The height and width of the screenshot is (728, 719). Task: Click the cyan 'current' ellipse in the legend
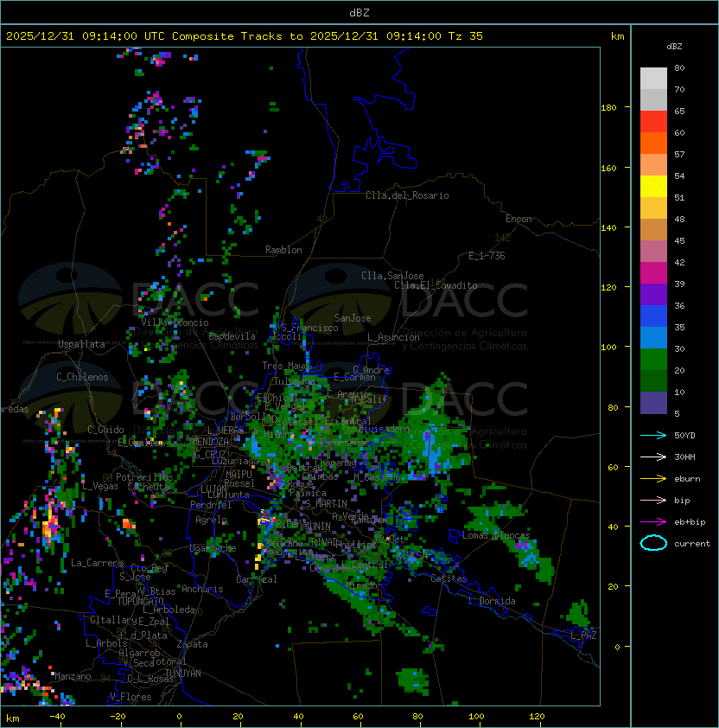tap(653, 543)
